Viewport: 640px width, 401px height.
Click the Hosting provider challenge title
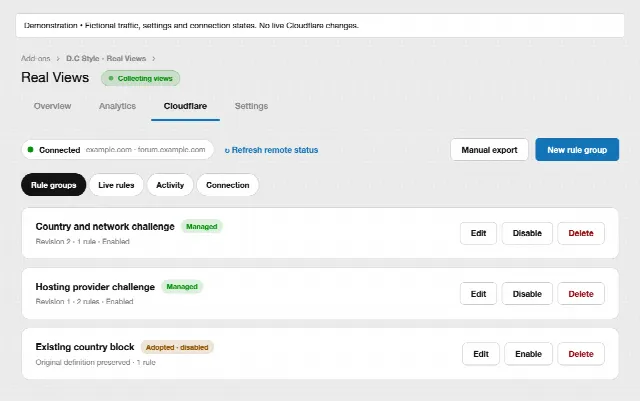95,287
